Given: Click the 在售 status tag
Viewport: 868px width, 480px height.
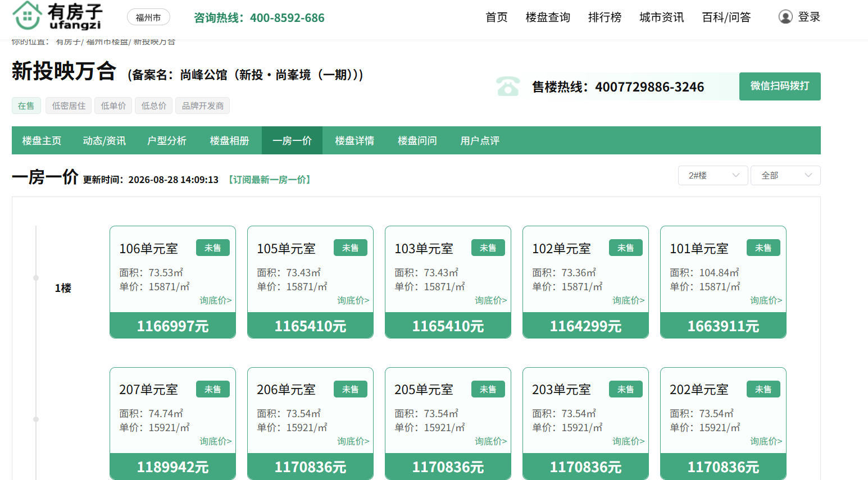Looking at the screenshot, I should [x=26, y=106].
